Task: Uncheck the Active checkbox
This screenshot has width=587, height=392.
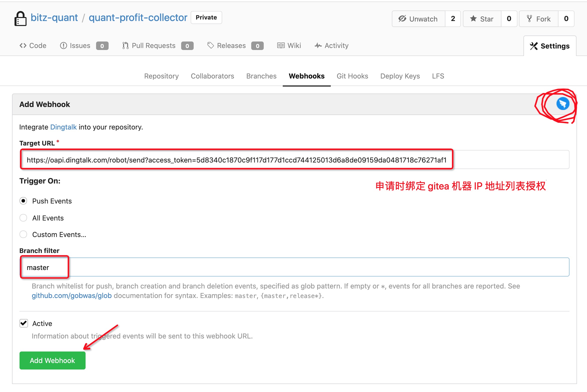Action: 24,323
